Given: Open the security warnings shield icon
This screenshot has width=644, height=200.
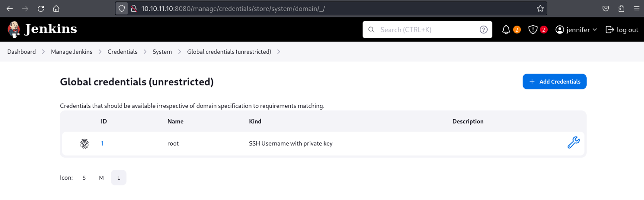Looking at the screenshot, I should click(533, 30).
